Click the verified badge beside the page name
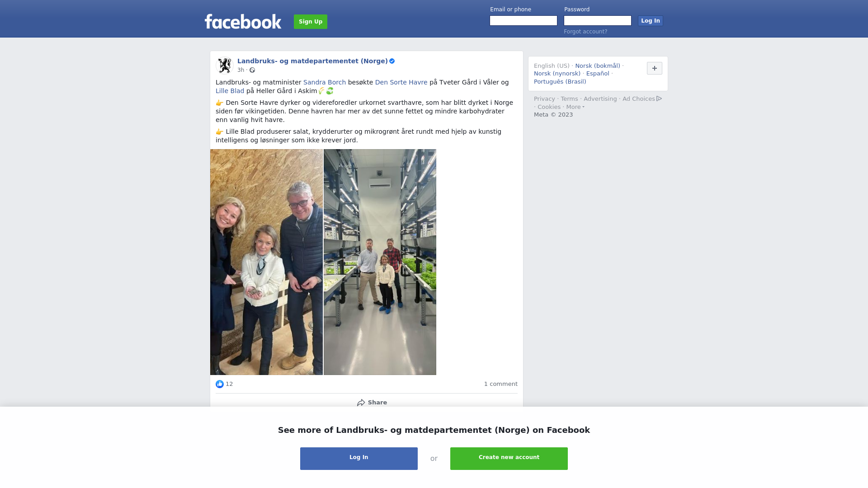Image resolution: width=868 pixels, height=488 pixels. click(x=392, y=61)
